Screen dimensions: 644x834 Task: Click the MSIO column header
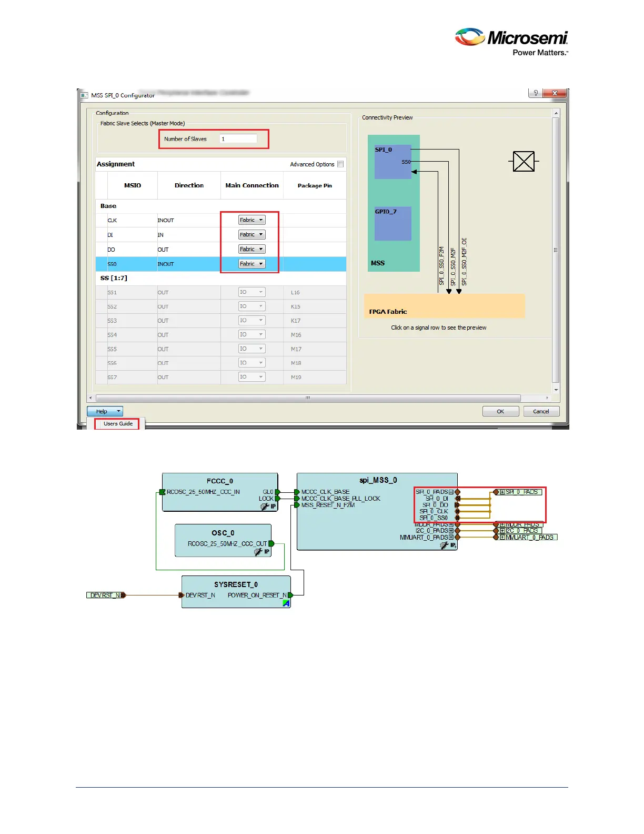(x=133, y=185)
